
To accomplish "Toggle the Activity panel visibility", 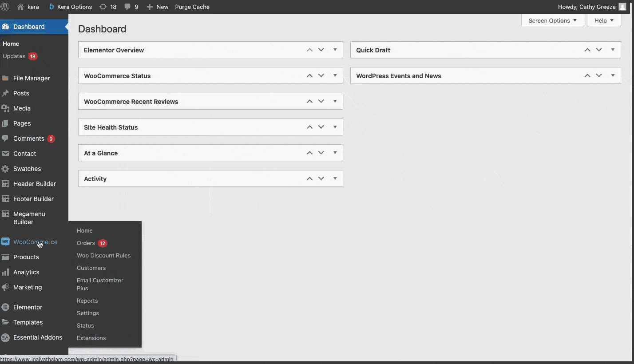I will click(335, 178).
